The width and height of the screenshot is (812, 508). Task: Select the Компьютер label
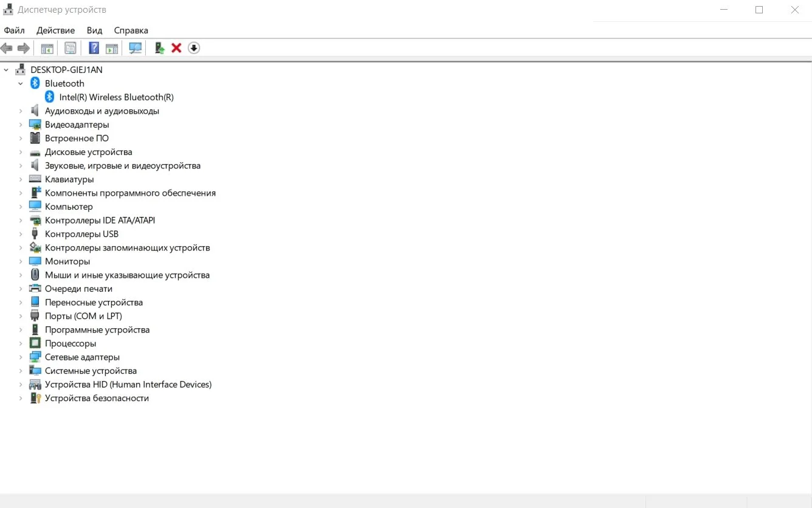pos(69,207)
